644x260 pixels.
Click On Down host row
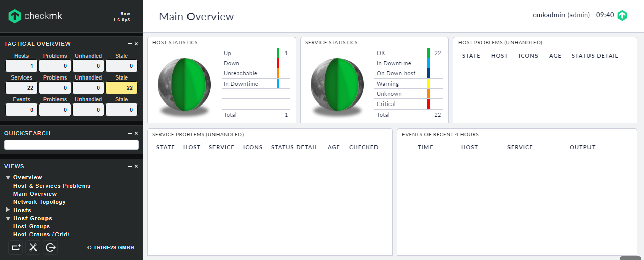[409, 73]
